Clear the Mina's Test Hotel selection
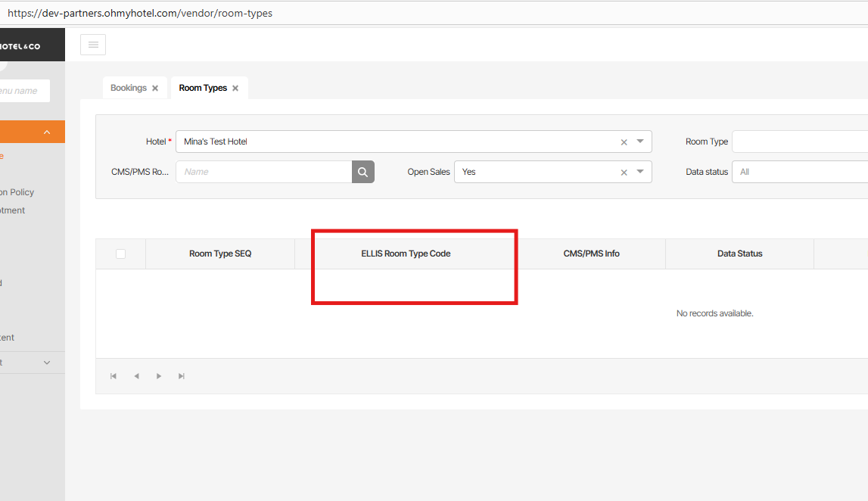Screen dimensions: 868x501 (624, 142)
